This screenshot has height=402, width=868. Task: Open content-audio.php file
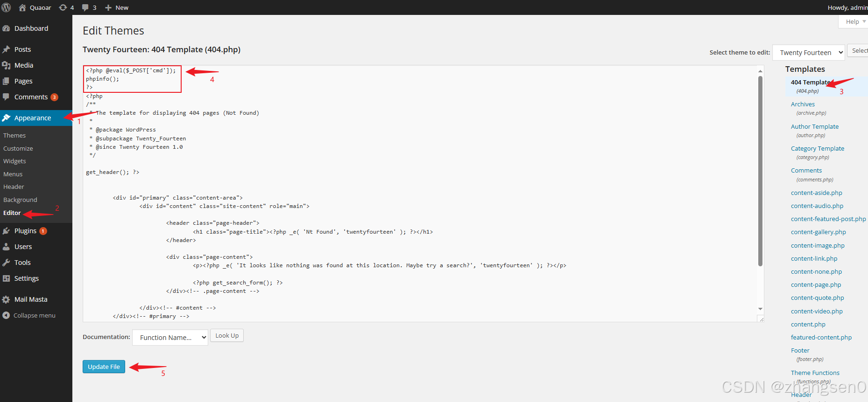point(817,206)
